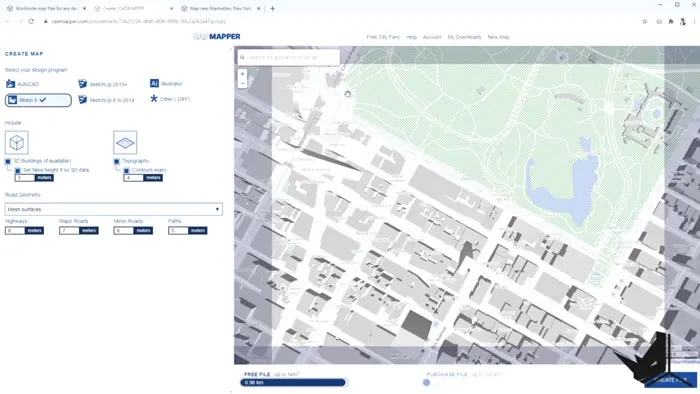
Task: Close the Map near Manhattan tab
Action: [x=258, y=8]
